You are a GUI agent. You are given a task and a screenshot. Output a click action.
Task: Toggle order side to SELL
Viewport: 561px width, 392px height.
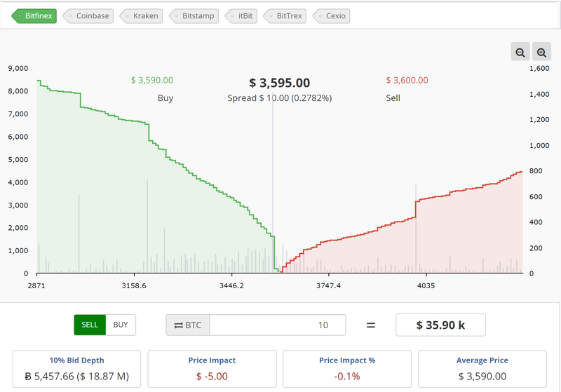click(x=90, y=325)
